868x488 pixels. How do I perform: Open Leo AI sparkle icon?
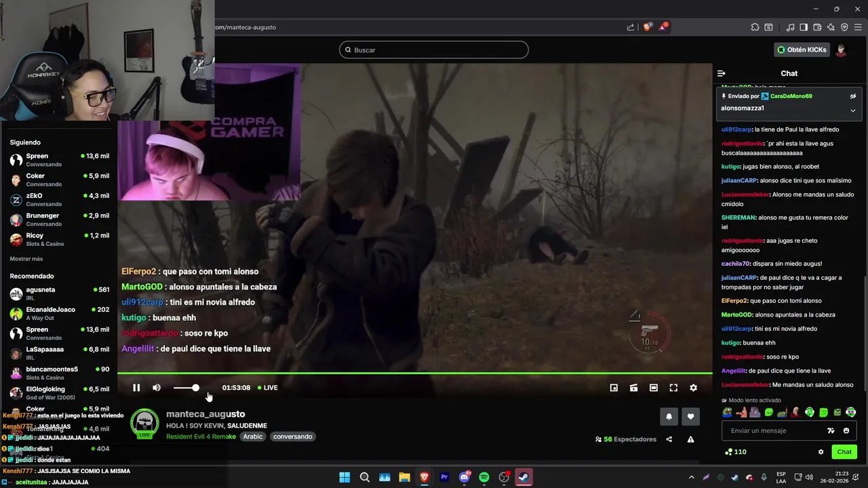pyautogui.click(x=831, y=27)
